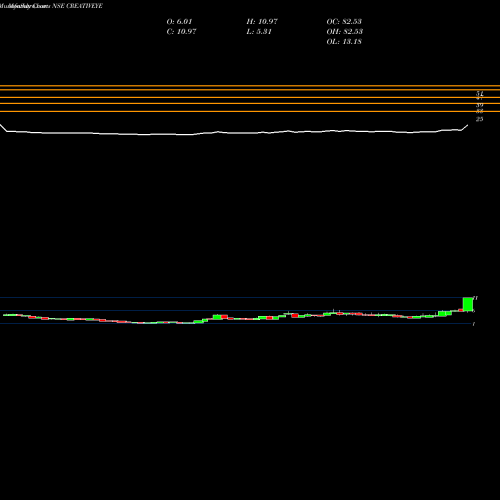The image size is (500, 500).
Task: Select the low value L: 5.31
Action: (x=259, y=31)
